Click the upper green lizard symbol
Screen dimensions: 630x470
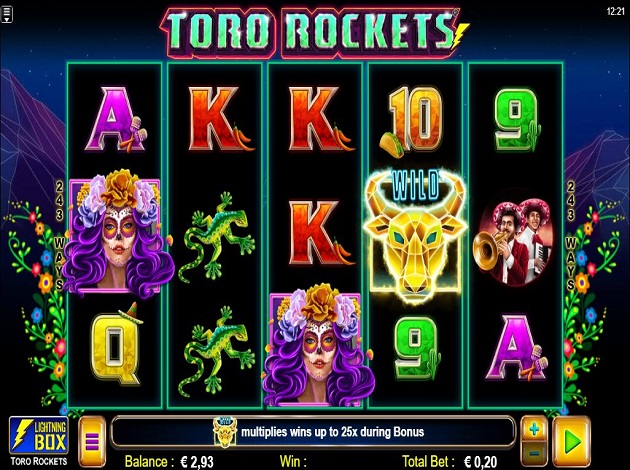[x=217, y=237]
